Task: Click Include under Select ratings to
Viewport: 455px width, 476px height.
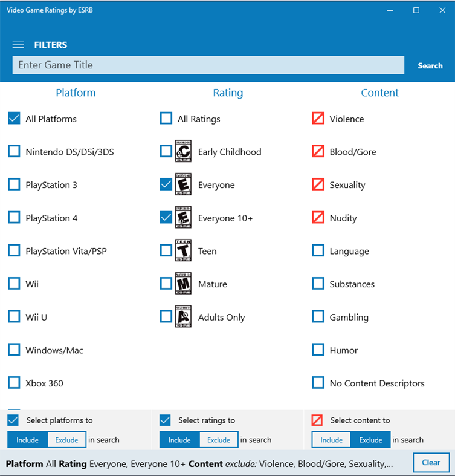Action: coord(179,440)
